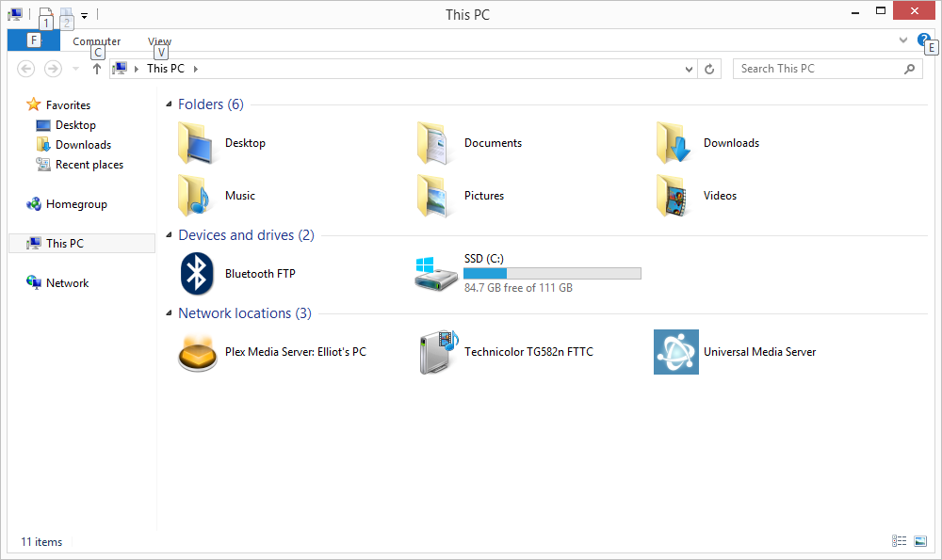Open address bar previous locations dropdown
The image size is (942, 560).
click(x=690, y=69)
